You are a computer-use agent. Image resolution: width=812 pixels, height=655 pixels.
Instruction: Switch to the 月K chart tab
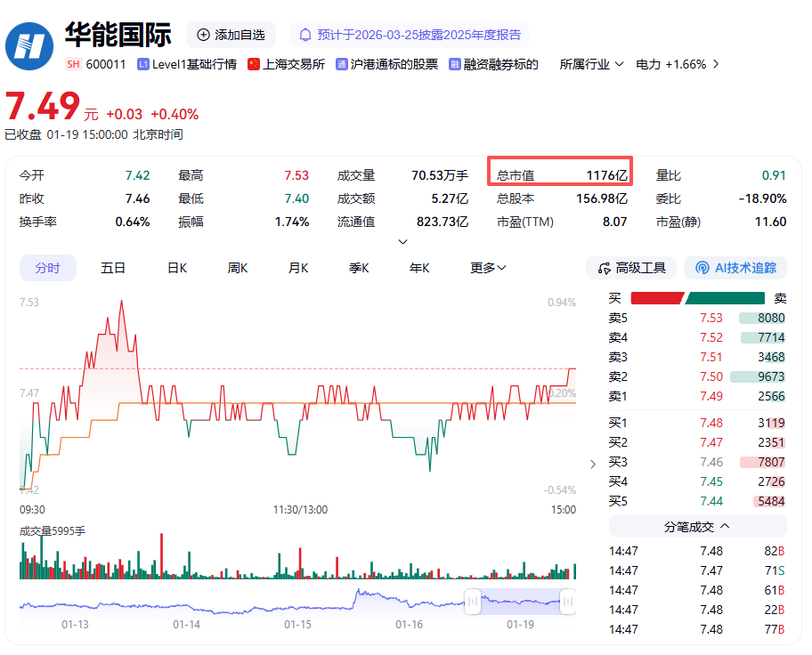click(298, 268)
